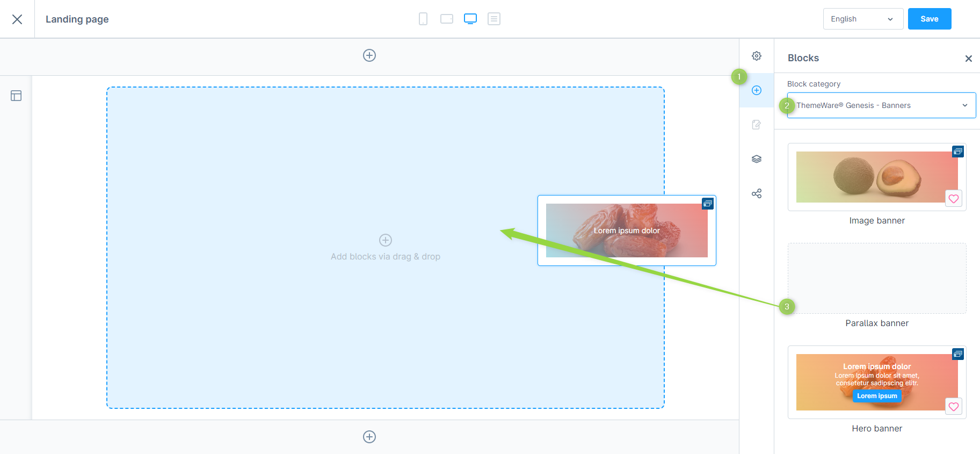Open the English language dropdown
980x454 pixels.
[x=863, y=19]
